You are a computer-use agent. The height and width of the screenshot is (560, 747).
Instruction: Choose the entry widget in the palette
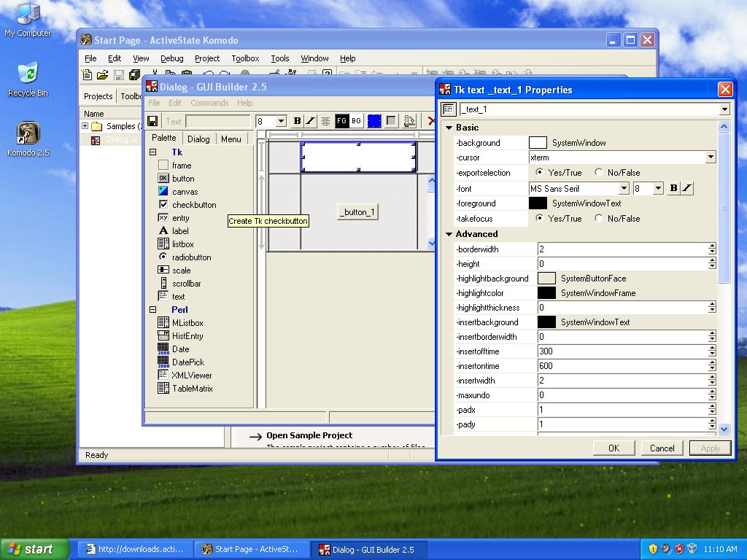pos(173,217)
